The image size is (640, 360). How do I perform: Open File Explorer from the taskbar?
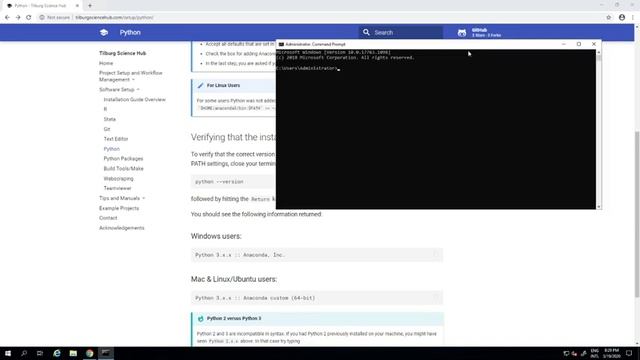click(73, 353)
